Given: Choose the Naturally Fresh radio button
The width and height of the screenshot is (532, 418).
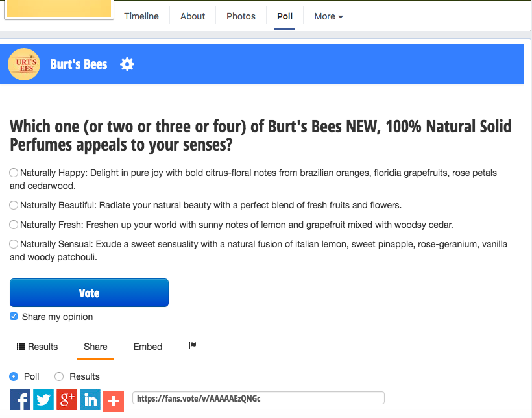Looking at the screenshot, I should (x=14, y=225).
